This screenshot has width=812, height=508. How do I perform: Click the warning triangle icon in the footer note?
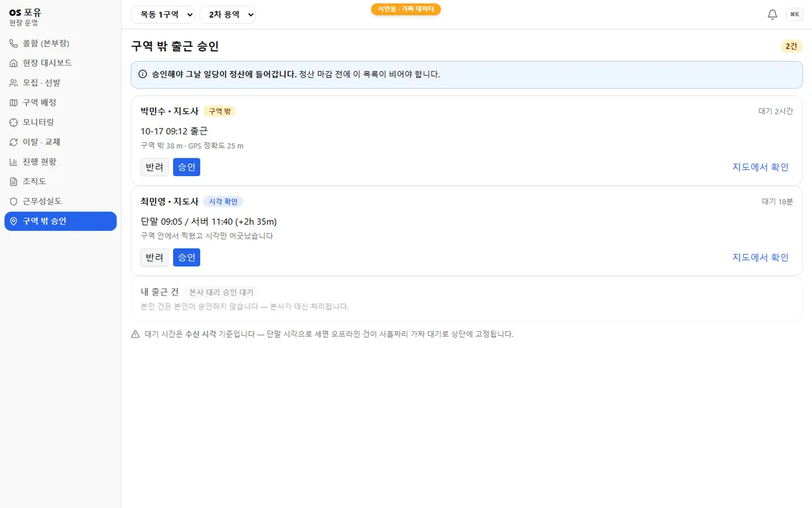135,334
